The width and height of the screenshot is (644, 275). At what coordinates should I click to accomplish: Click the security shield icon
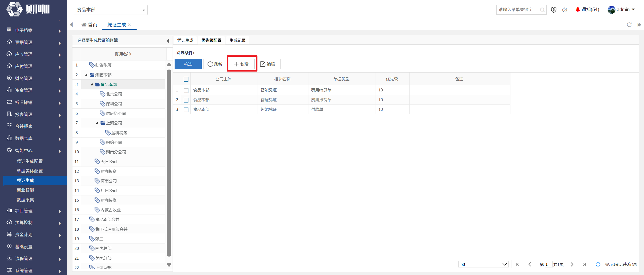(554, 10)
